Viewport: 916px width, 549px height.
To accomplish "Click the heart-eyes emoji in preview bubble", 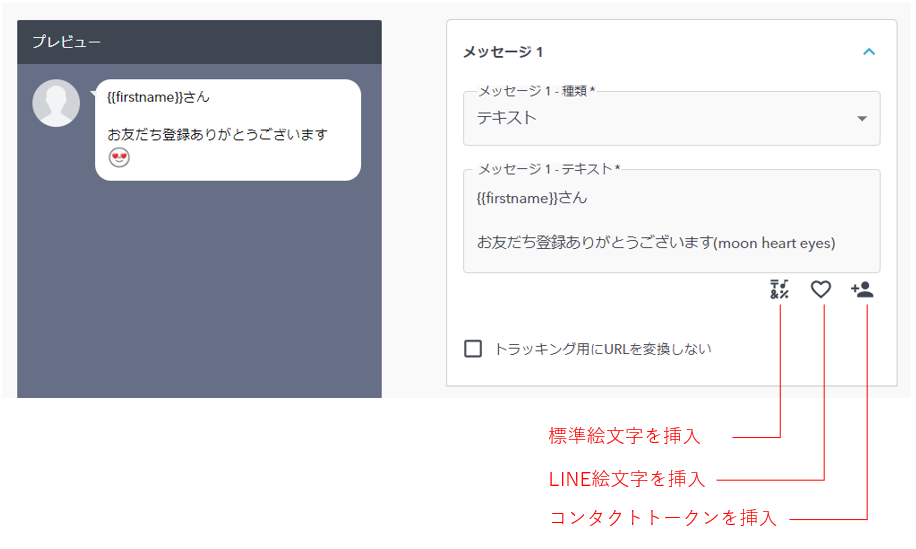I will (120, 158).
